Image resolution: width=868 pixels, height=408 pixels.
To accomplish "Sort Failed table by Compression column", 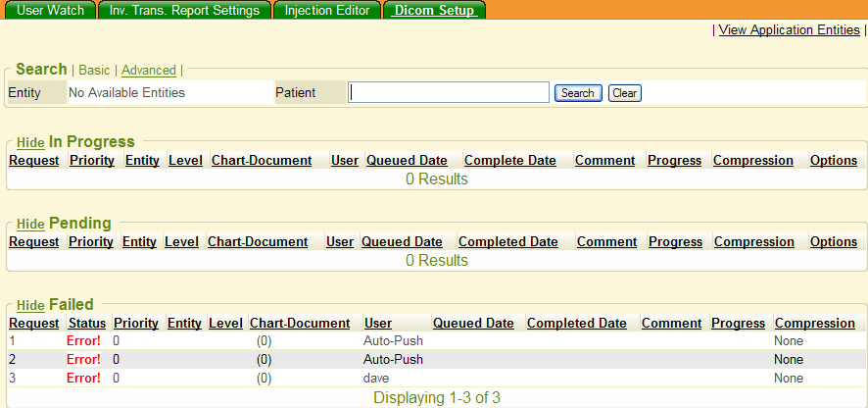I will (x=814, y=324).
